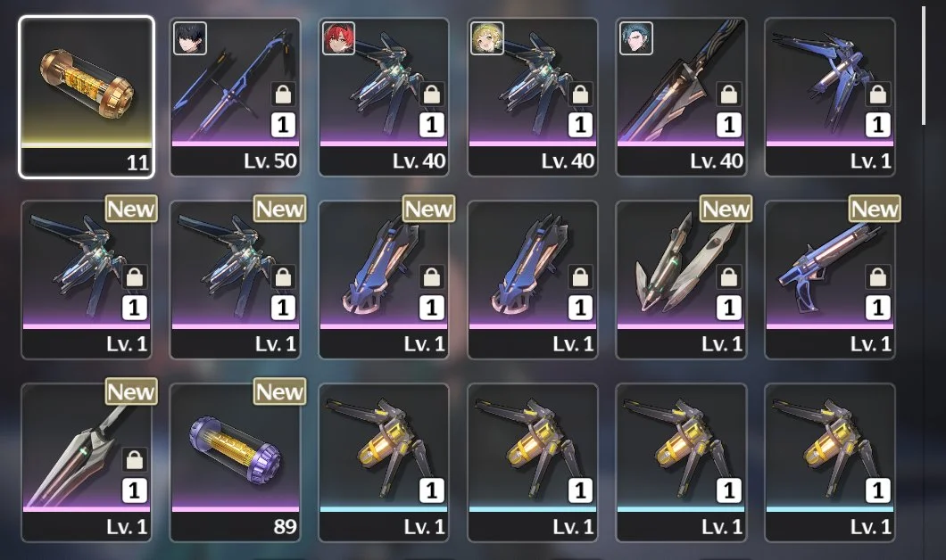
Task: Click the New badge on the purple tube item
Action: click(279, 391)
